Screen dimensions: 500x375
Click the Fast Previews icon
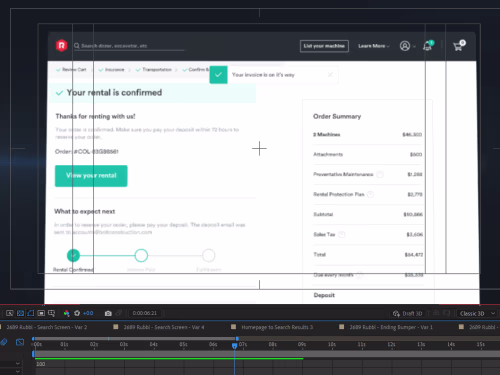(x=10, y=313)
